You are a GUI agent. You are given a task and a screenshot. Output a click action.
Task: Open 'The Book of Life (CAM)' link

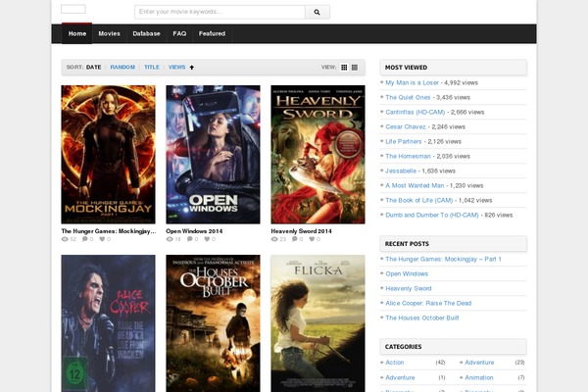pos(418,200)
